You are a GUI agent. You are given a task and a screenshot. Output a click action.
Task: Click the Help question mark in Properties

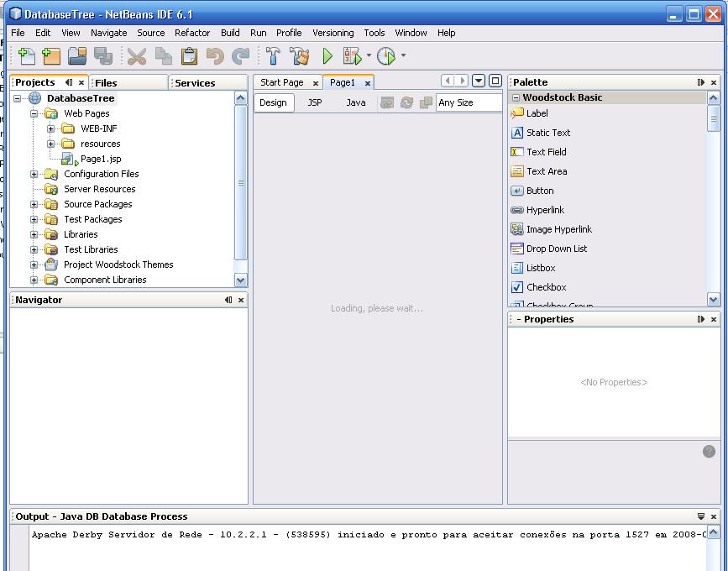(709, 451)
